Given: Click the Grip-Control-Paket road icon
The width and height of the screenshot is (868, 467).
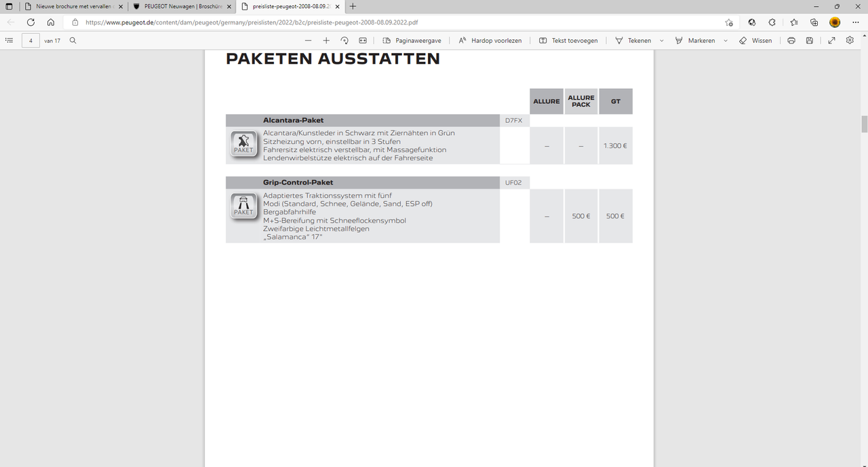Looking at the screenshot, I should click(243, 206).
